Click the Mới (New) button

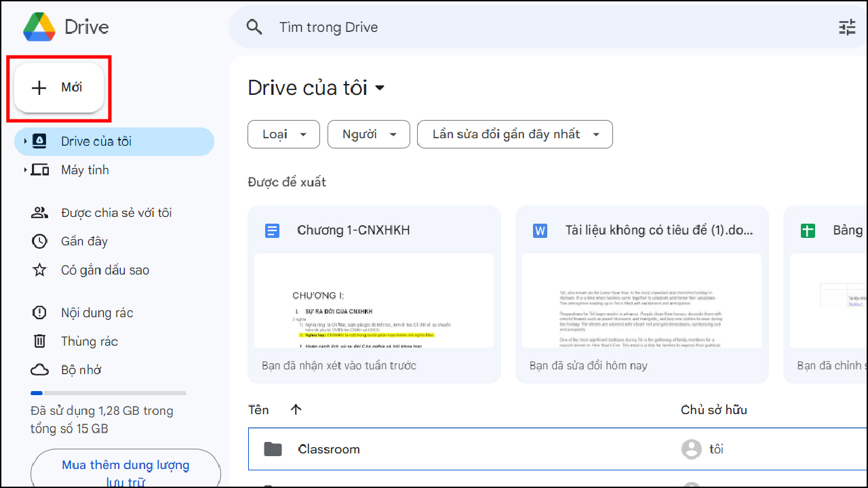click(x=59, y=87)
